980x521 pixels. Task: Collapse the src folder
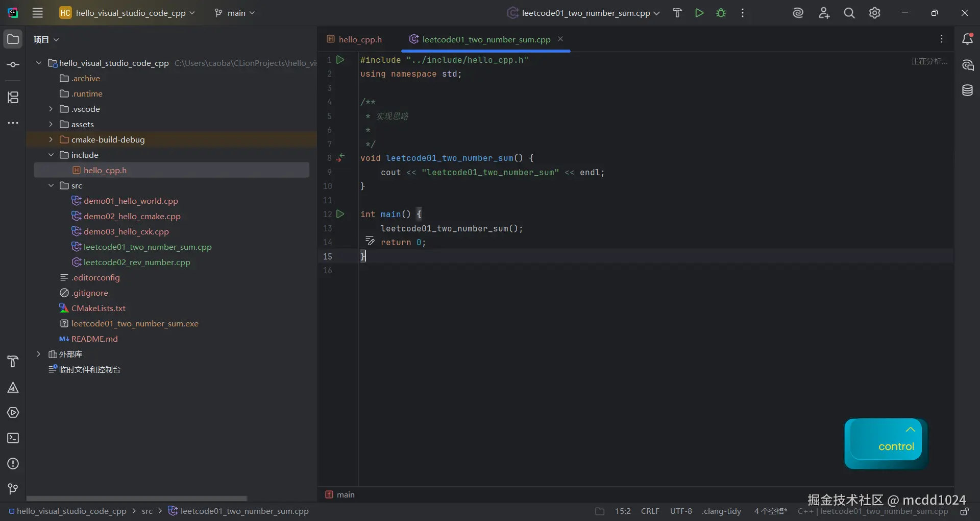tap(51, 185)
